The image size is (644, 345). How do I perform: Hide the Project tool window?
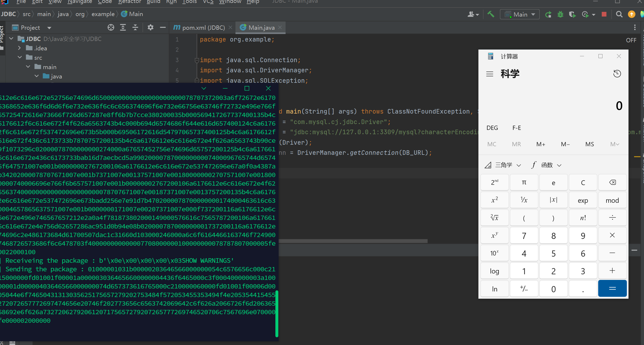163,28
